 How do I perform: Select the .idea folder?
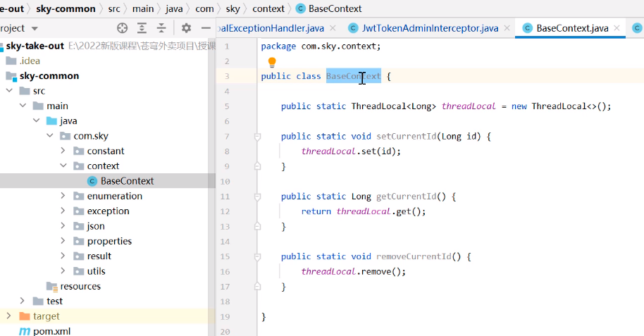(x=30, y=61)
